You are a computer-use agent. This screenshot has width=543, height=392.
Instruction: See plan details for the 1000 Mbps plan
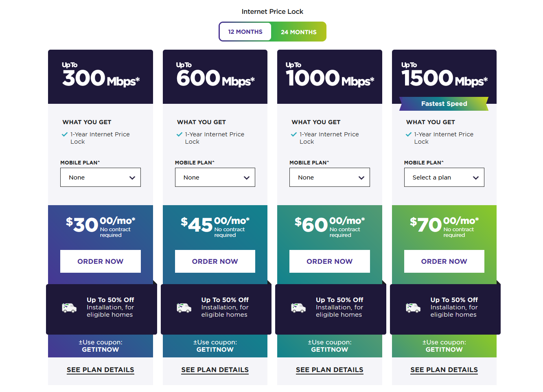pos(330,370)
